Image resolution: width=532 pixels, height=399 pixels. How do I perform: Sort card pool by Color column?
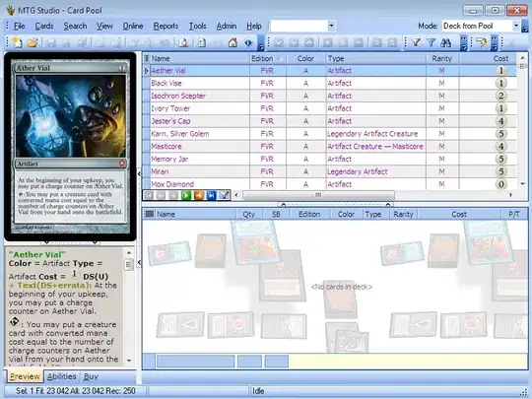pos(305,58)
